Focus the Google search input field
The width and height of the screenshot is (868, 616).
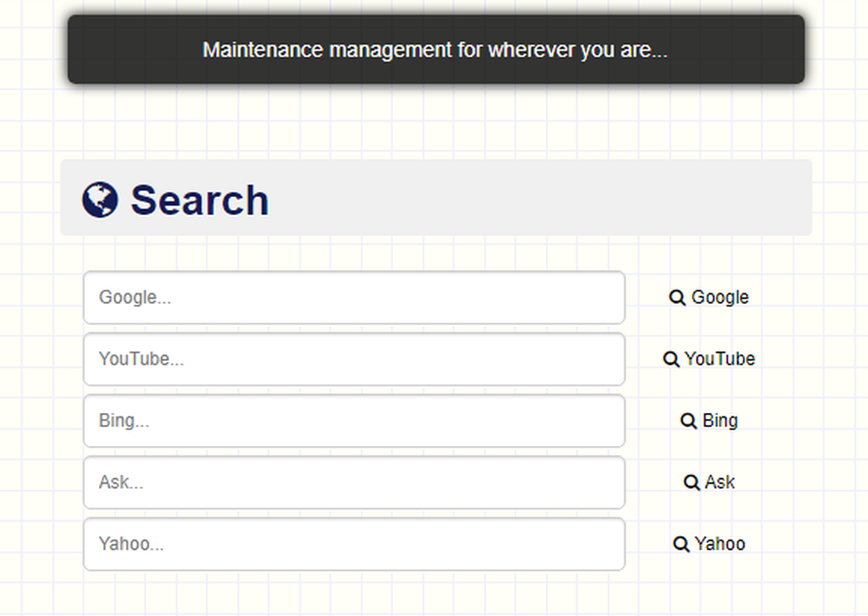point(354,298)
